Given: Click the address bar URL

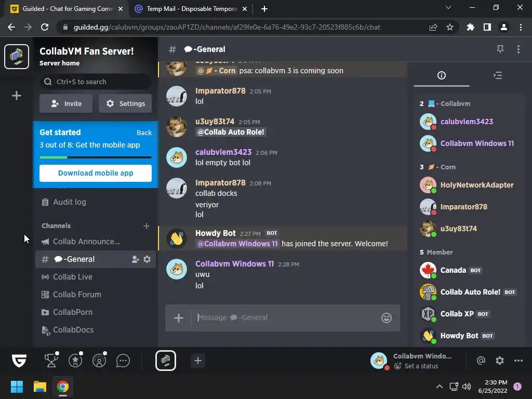Looking at the screenshot, I should 227,27.
